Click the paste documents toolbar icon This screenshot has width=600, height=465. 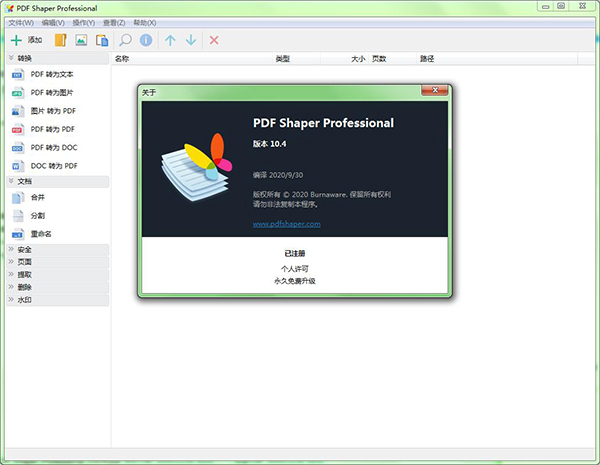pyautogui.click(x=102, y=40)
